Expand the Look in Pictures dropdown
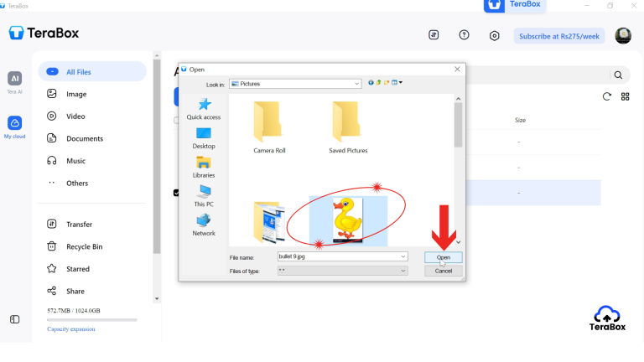 pyautogui.click(x=356, y=84)
